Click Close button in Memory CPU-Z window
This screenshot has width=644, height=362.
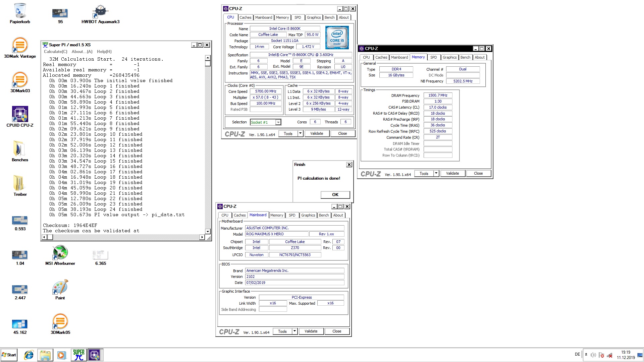tap(478, 173)
